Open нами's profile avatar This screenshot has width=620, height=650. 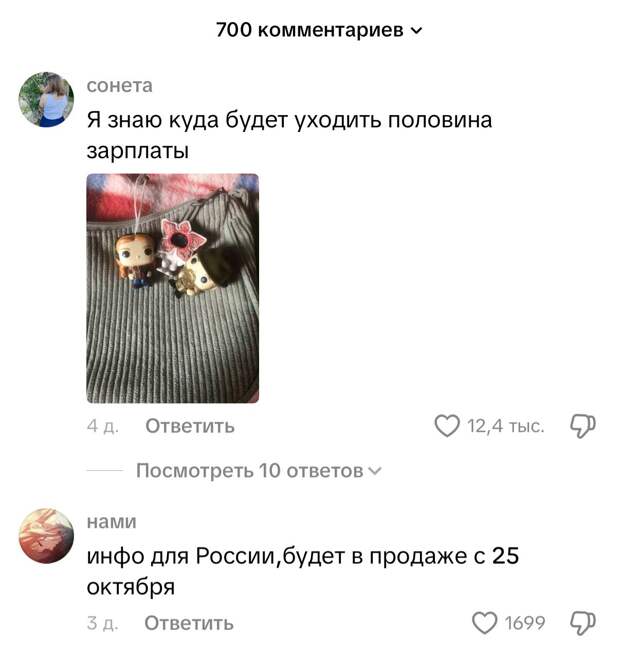coord(46,536)
